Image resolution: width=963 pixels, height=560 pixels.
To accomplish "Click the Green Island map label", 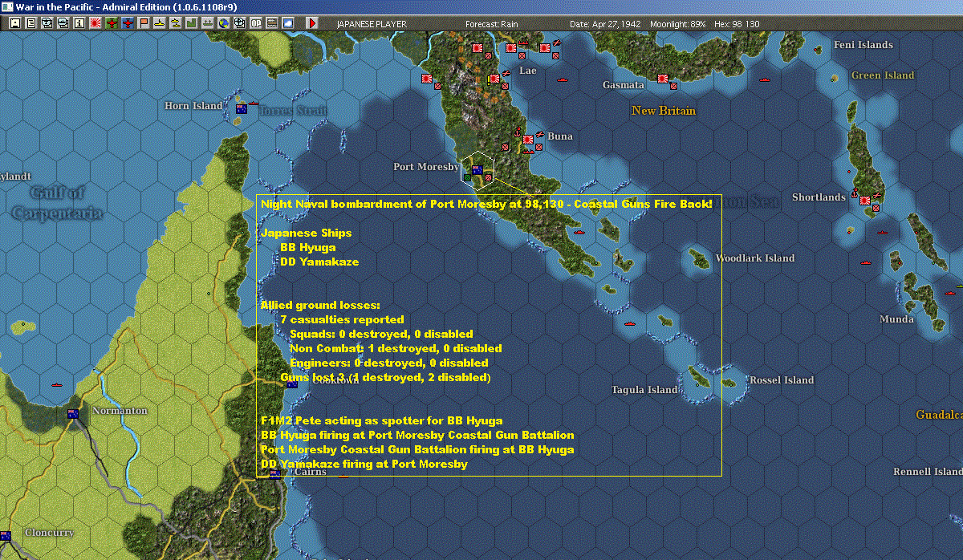I will coord(883,75).
